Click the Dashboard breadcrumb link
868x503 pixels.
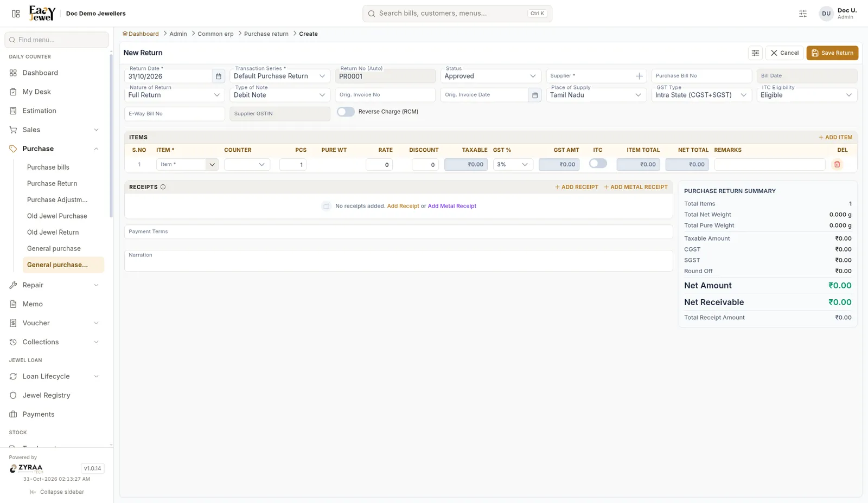(141, 34)
